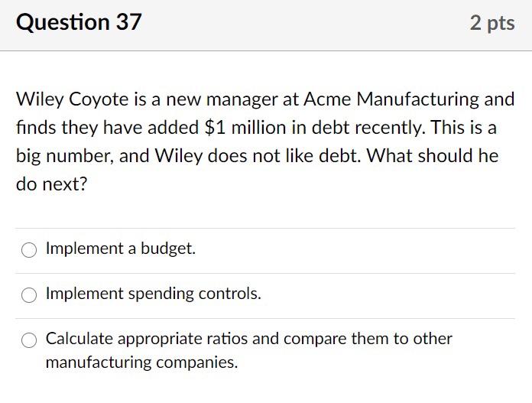Click the phrase 'do next?' in the question
Image resolution: width=532 pixels, height=403 pixels.
click(51, 185)
